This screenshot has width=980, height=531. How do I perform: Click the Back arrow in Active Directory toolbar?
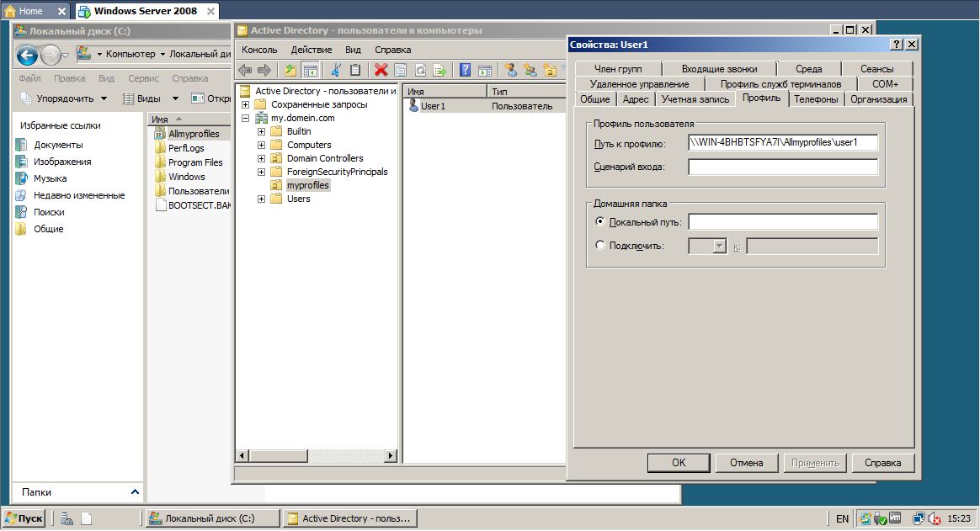[x=245, y=71]
